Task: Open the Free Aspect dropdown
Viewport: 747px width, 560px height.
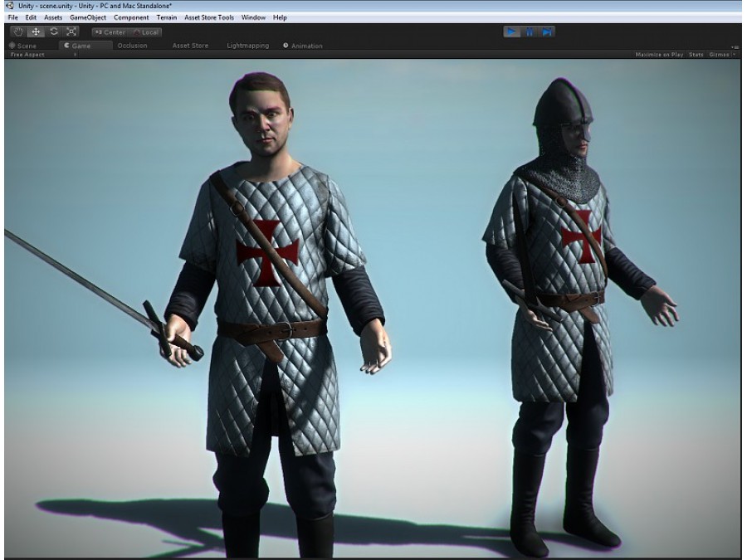Action: tap(43, 55)
